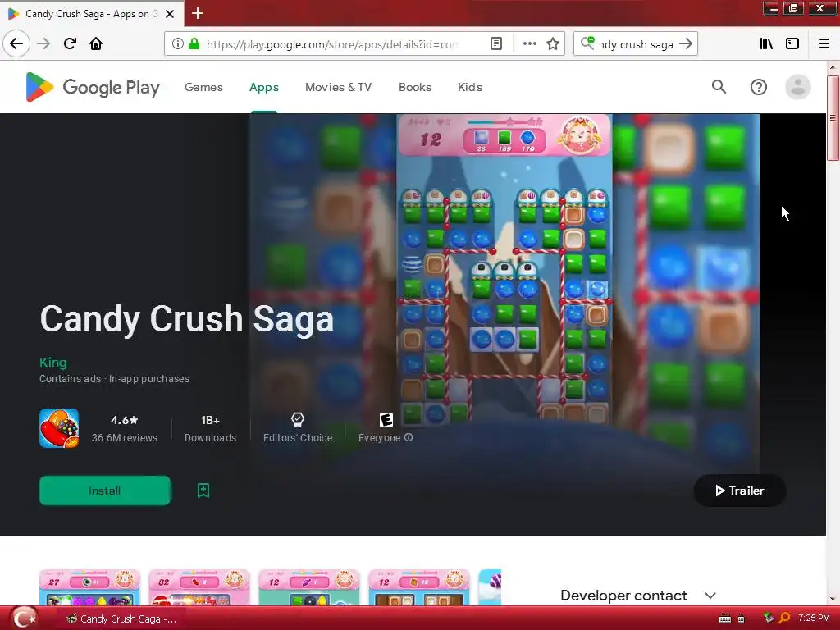
Task: Click the Editors' Choice badge icon
Action: tap(298, 419)
